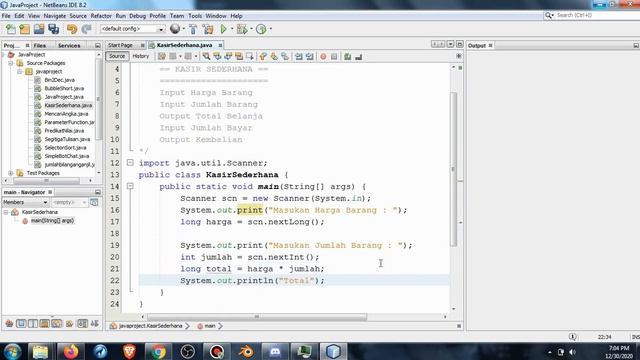The width and height of the screenshot is (640, 360).
Task: Open Discord from the taskbar
Action: (276, 352)
